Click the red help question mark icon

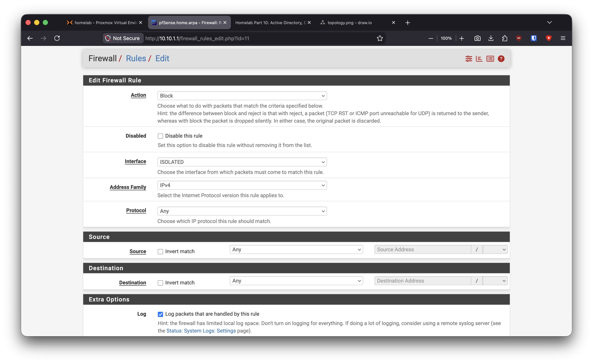point(501,59)
